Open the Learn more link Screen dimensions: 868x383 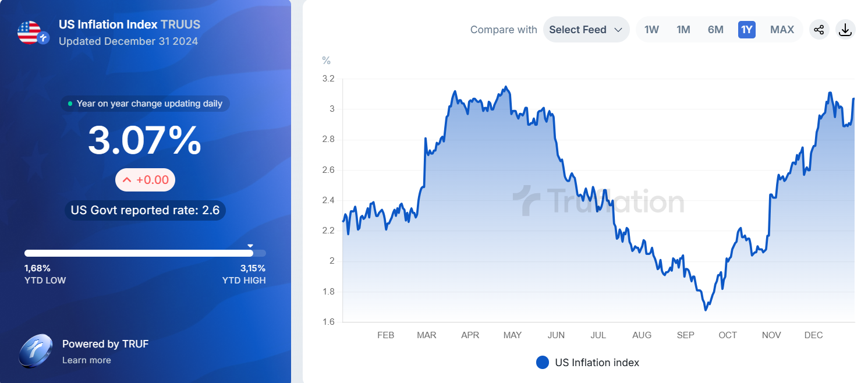point(86,360)
